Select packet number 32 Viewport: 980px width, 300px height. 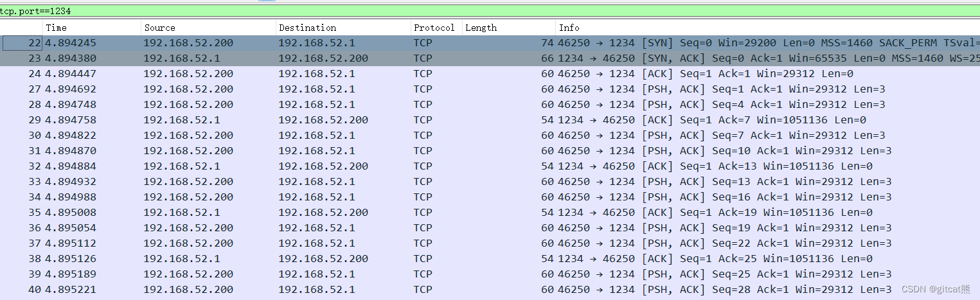click(490, 166)
